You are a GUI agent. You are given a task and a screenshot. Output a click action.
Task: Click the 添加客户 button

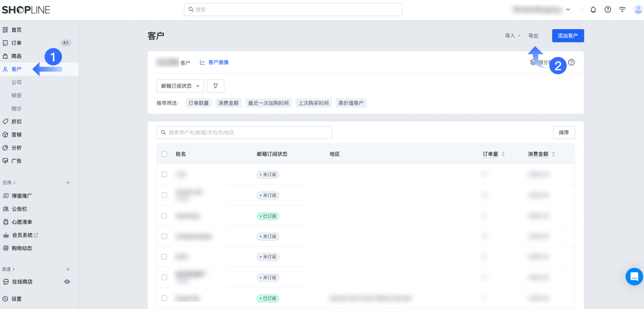pyautogui.click(x=568, y=36)
